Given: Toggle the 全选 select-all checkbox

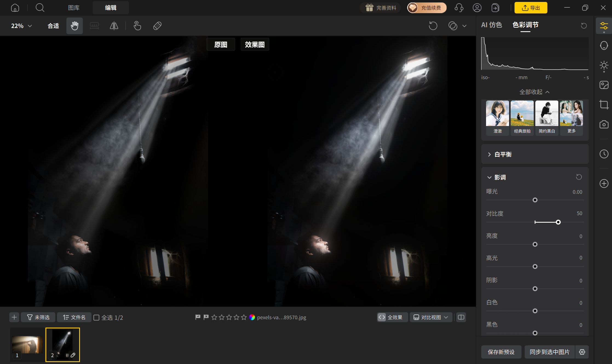Looking at the screenshot, I should pyautogui.click(x=96, y=317).
